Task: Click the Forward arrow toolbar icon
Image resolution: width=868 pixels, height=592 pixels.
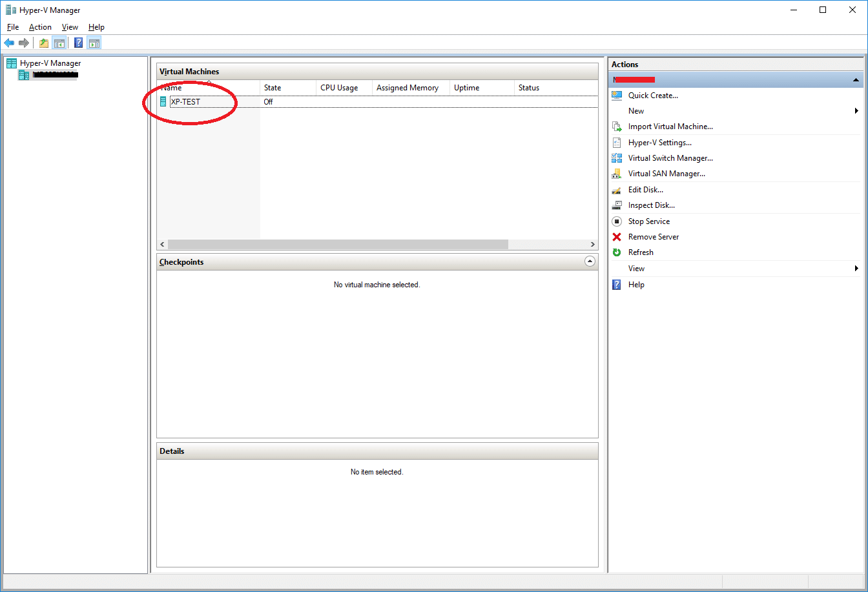Action: (x=24, y=43)
